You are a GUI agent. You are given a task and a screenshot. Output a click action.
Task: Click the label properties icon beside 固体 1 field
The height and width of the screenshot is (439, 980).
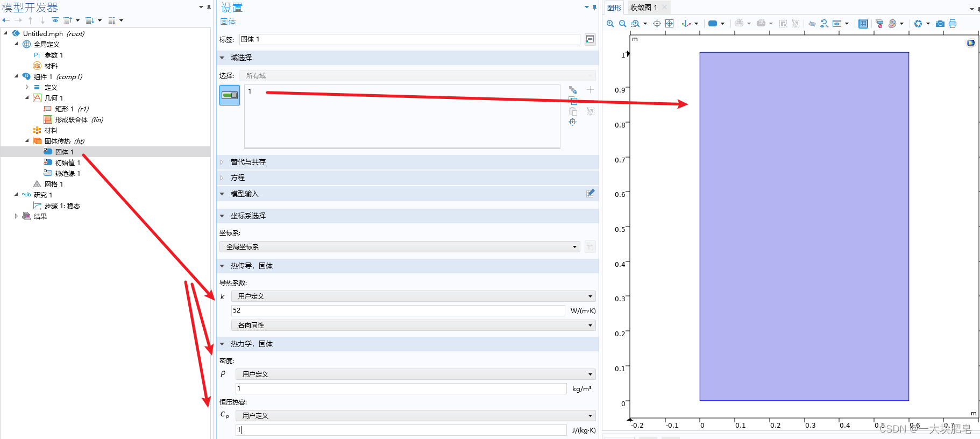click(590, 39)
